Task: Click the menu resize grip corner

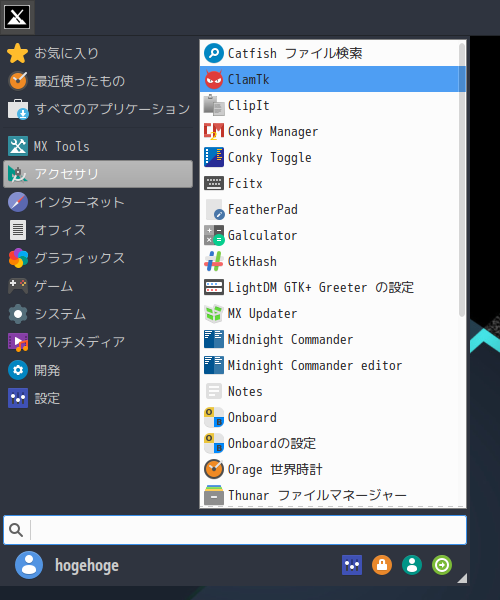Action: pos(462,578)
